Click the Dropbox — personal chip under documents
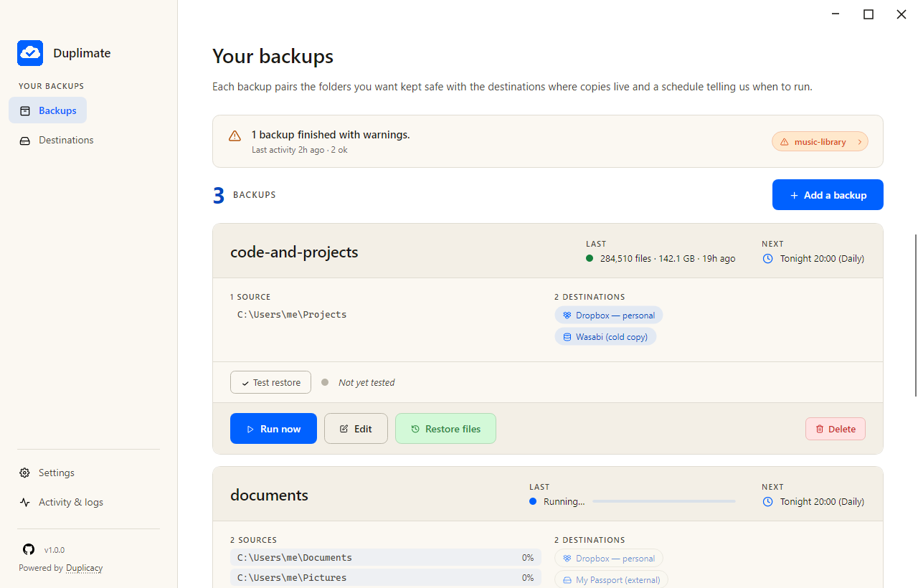 pyautogui.click(x=608, y=558)
